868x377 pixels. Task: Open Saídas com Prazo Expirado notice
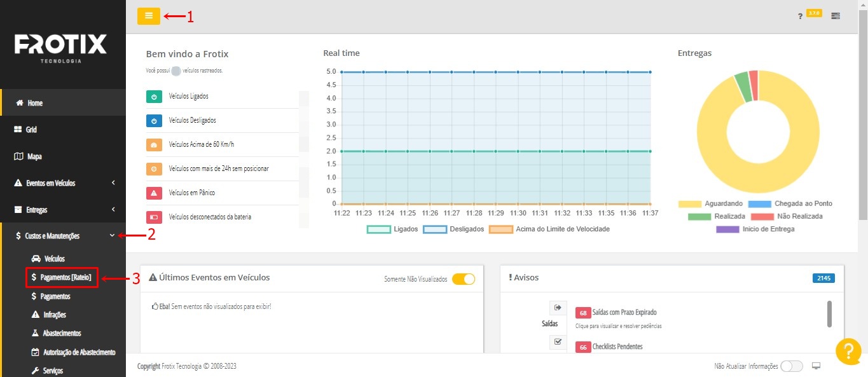pyautogui.click(x=624, y=313)
